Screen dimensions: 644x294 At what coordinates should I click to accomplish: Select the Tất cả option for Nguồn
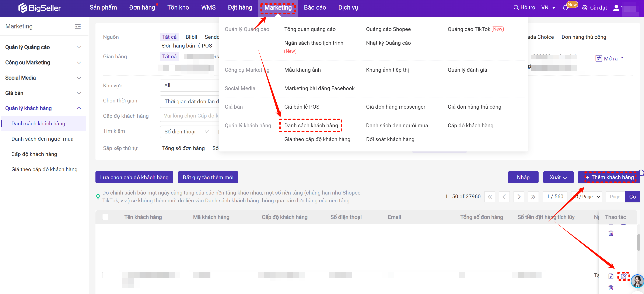tap(169, 37)
